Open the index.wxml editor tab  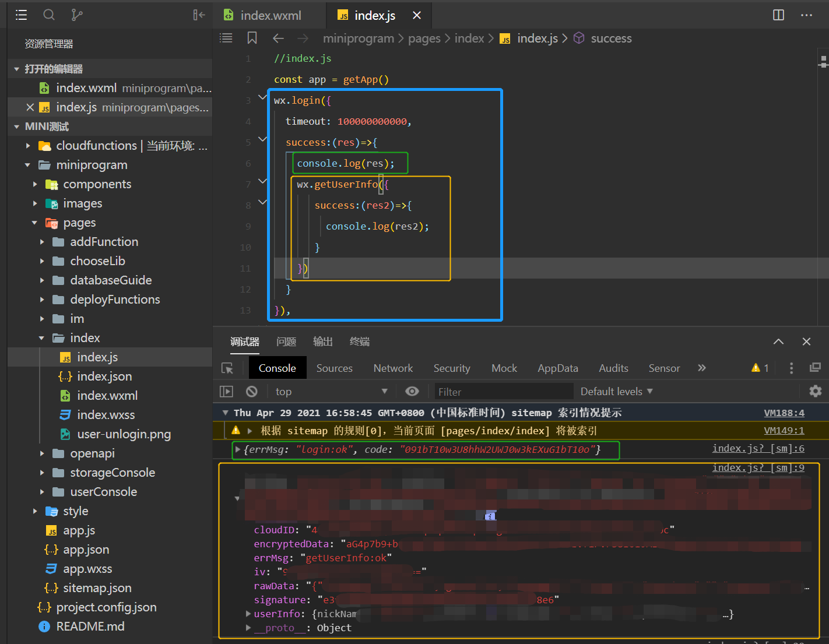pyautogui.click(x=270, y=16)
